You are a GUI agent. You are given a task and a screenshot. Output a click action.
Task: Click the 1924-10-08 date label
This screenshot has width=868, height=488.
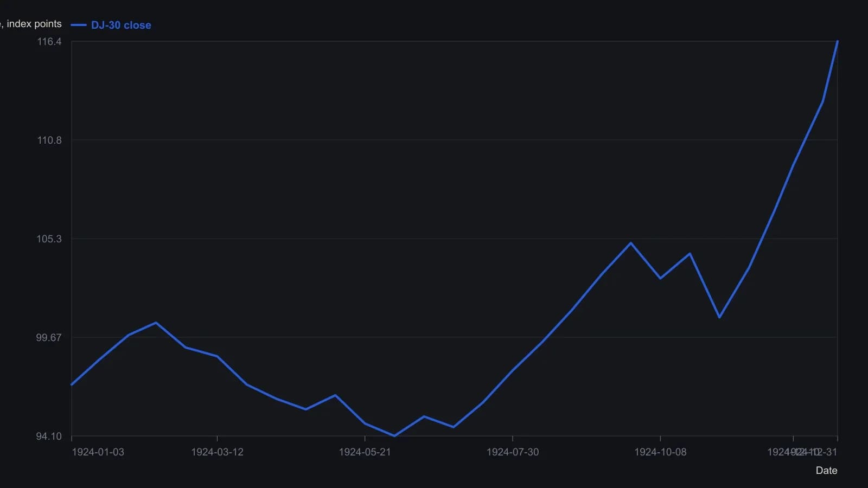660,452
